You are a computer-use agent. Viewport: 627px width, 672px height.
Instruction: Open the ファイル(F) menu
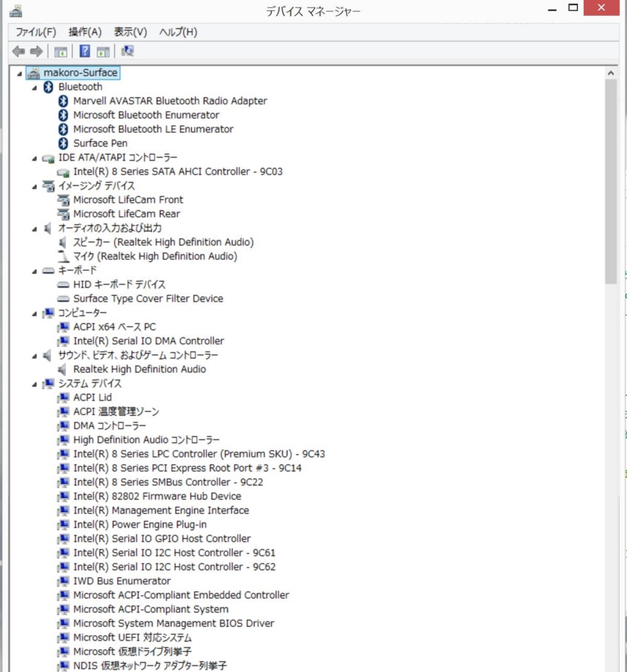point(36,32)
